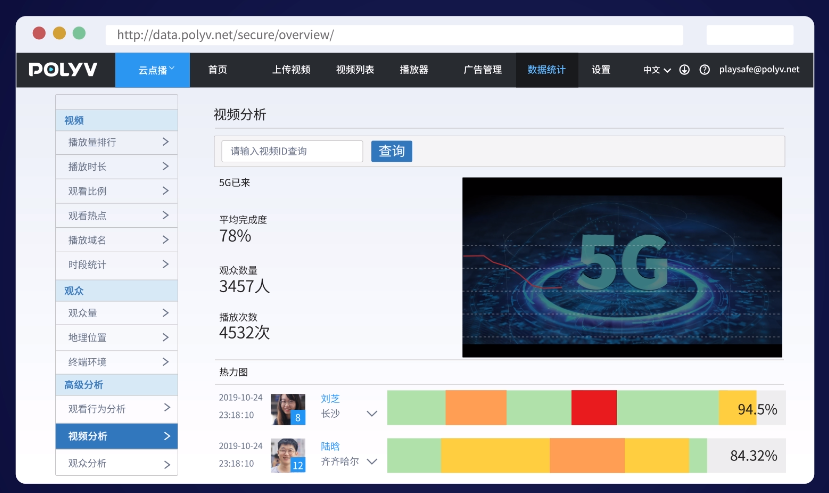The image size is (829, 493).
Task: Click 刘芝's avatar photo
Action: (x=288, y=408)
